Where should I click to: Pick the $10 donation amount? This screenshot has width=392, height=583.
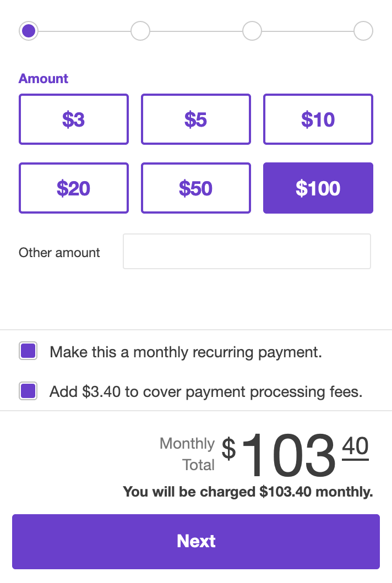318,119
